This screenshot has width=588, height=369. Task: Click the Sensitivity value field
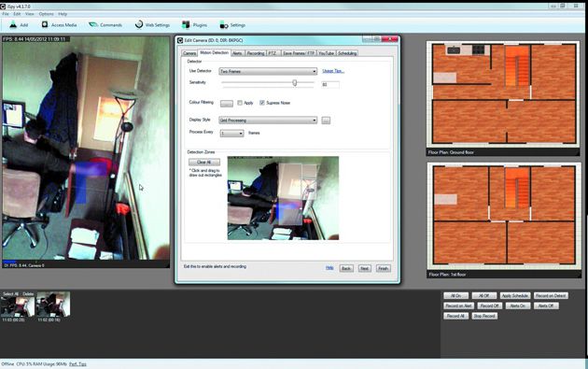click(330, 84)
